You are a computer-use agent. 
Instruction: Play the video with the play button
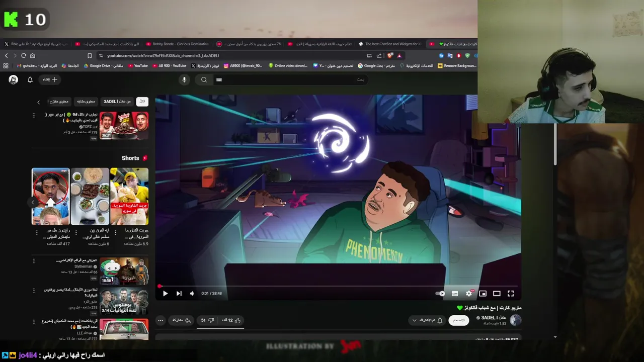[165, 294]
